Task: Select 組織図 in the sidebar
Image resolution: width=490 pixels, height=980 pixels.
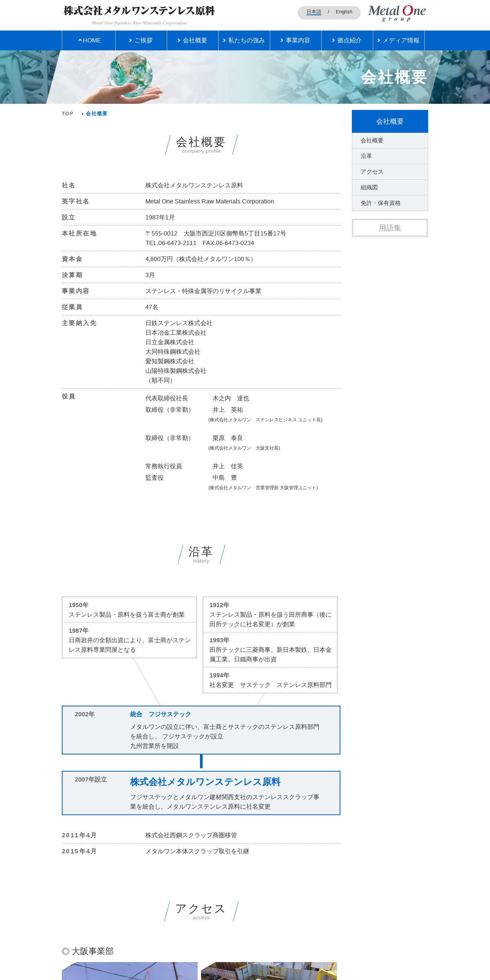Action: 390,187
